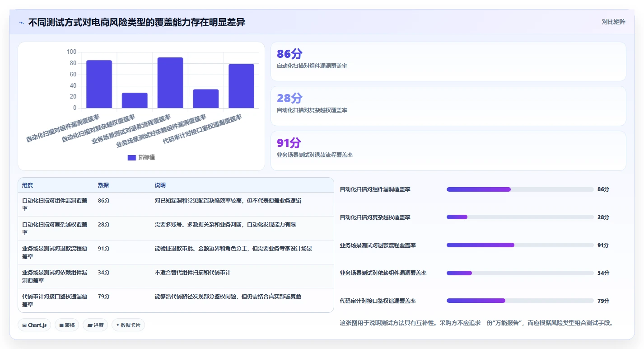Image resolution: width=644 pixels, height=349 pixels.
Task: Click the description starting 能验证退款审批
Action: tap(233, 249)
